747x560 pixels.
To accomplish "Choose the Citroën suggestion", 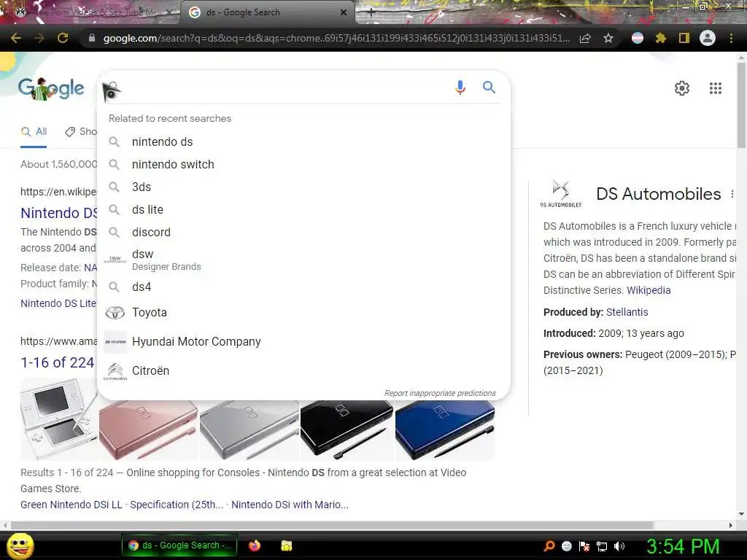I will (x=303, y=370).
